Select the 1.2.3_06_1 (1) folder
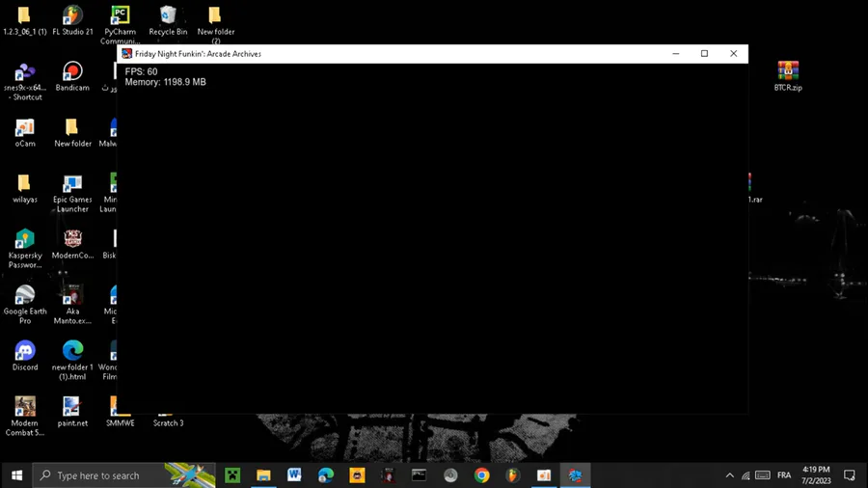Viewport: 868px width, 488px height. point(25,20)
